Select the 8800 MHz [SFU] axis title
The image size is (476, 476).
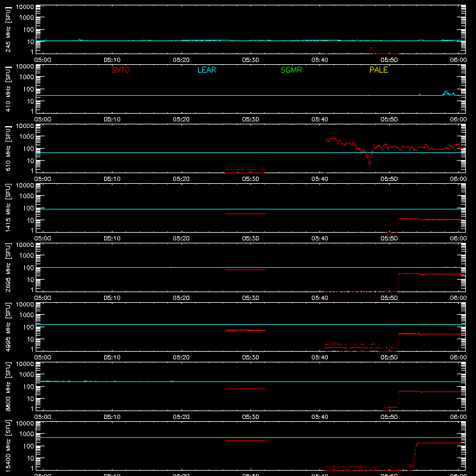8,386
